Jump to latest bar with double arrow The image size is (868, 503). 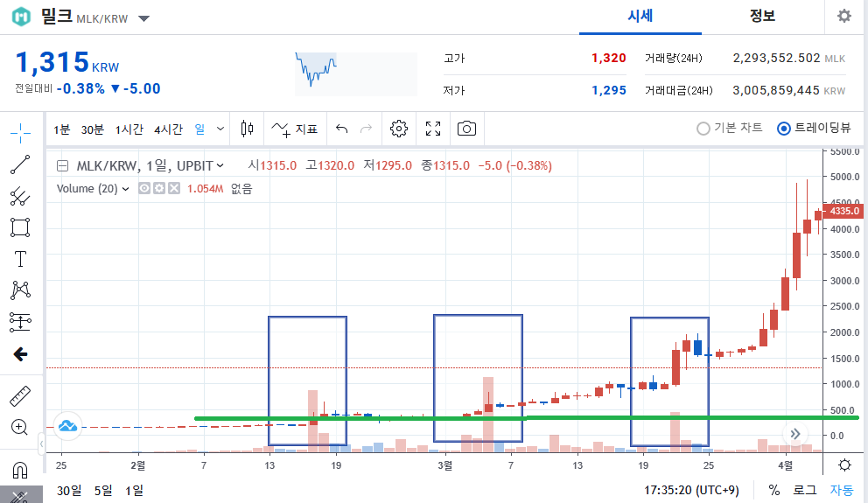point(794,434)
